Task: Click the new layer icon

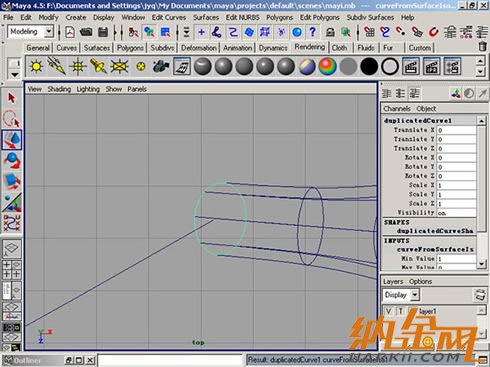Action: 479,295
